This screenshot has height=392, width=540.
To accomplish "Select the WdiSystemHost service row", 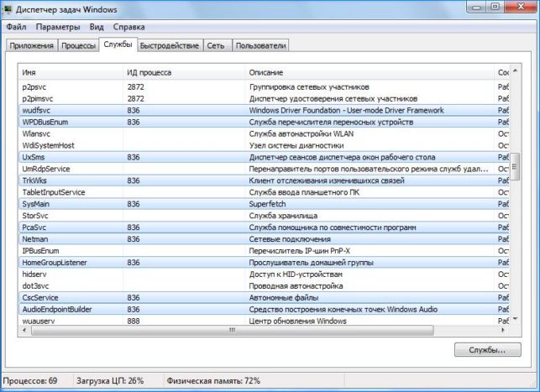I will point(264,145).
